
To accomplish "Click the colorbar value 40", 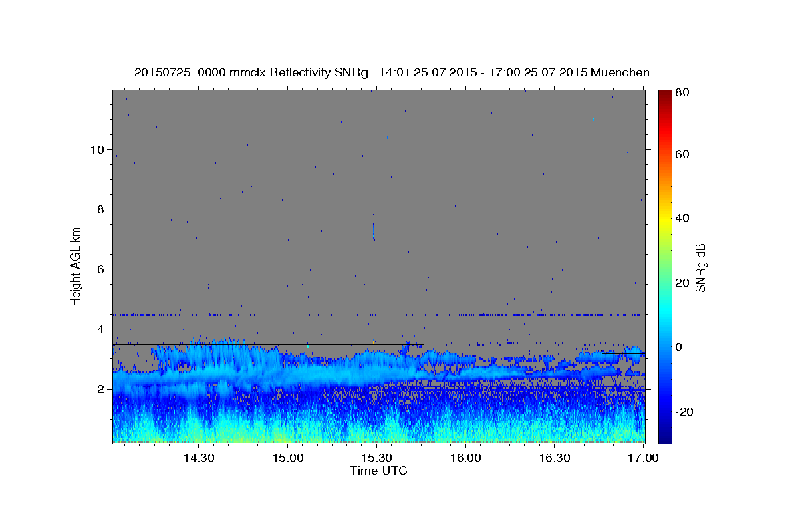I will point(682,218).
